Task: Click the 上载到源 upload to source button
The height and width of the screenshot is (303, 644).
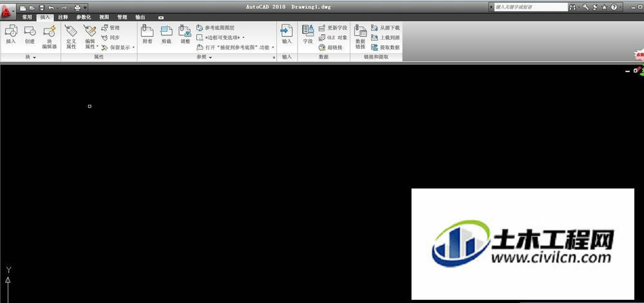Action: pos(385,38)
